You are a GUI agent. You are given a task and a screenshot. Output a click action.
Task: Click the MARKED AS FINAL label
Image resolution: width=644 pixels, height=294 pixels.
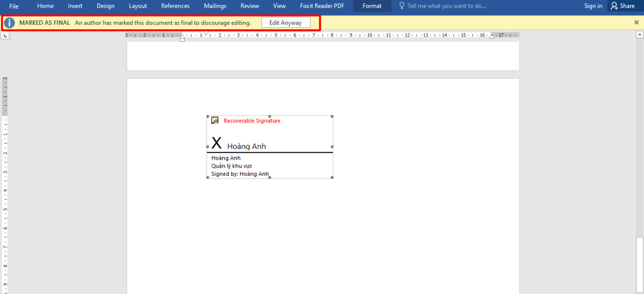[x=45, y=23]
